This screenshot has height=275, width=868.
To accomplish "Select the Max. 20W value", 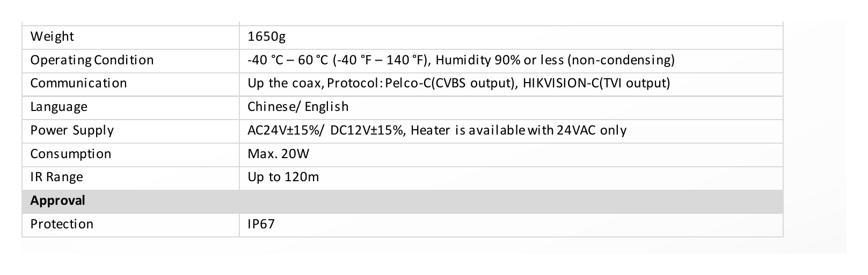I will pyautogui.click(x=278, y=154).
